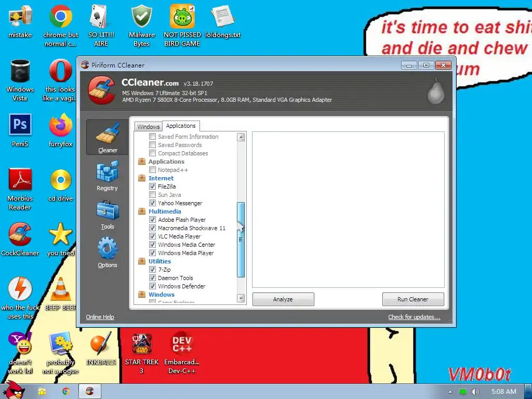This screenshot has height=399, width=532.
Task: Open the Cleaner section in CCleaner sidebar
Action: coord(107,137)
